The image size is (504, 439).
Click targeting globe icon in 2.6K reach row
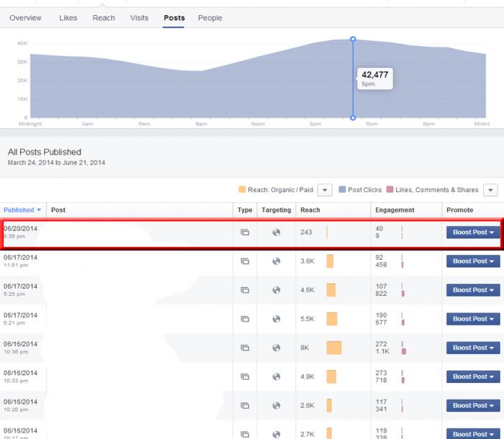tap(276, 405)
